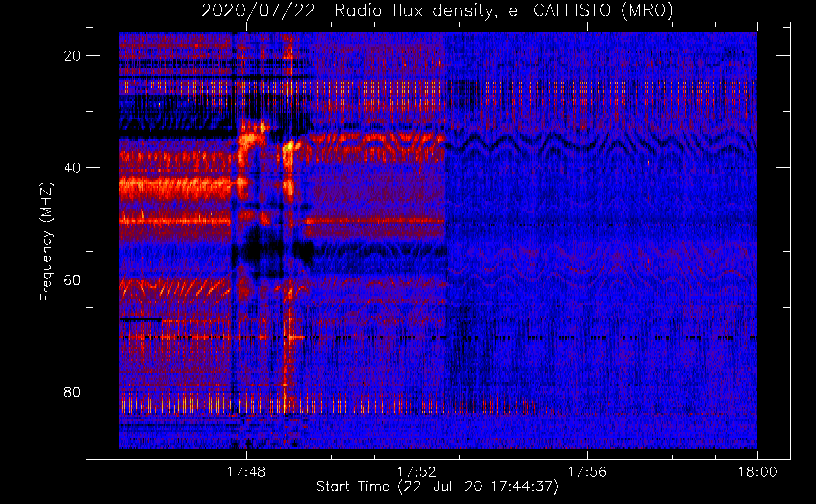Click the 17:52 time tick label
Image resolution: width=816 pixels, height=504 pixels.
pos(417,472)
